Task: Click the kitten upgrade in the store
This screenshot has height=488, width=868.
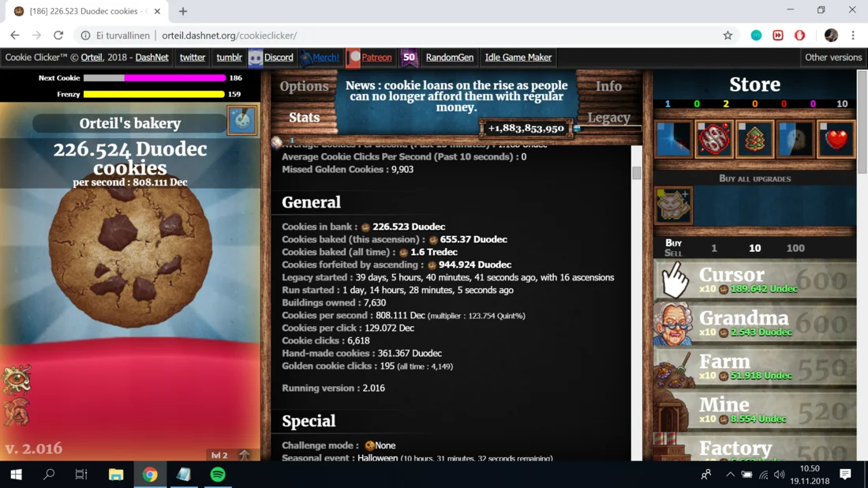Action: tap(673, 206)
